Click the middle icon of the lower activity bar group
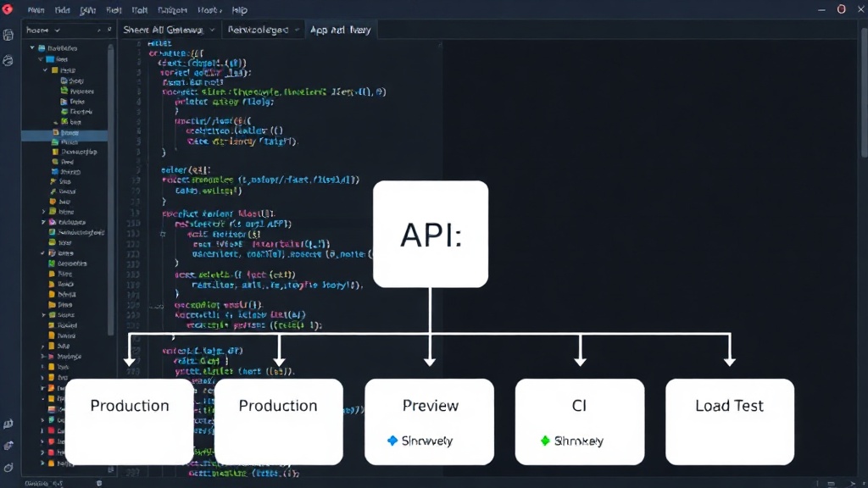868x488 pixels. 8,446
